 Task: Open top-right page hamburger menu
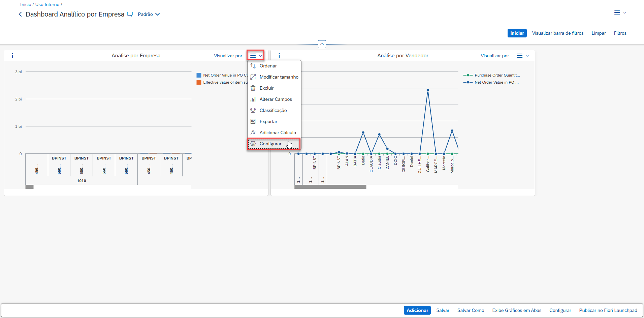(619, 12)
